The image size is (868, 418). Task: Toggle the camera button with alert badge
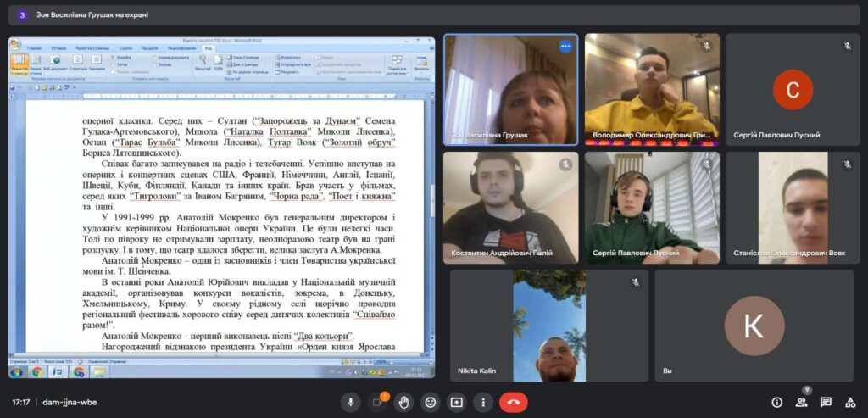tap(376, 402)
